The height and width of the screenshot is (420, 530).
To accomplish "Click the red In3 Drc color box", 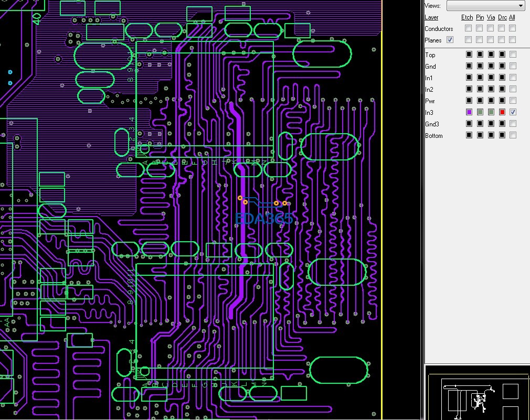I will 502,112.
